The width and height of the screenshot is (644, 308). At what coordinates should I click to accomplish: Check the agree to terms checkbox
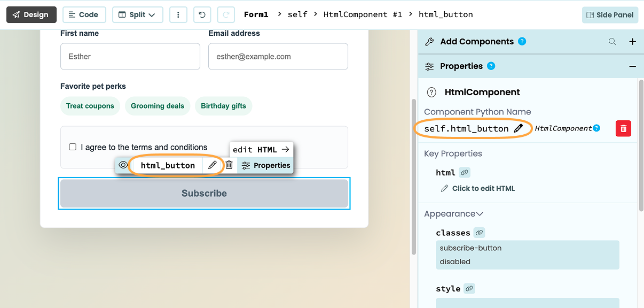[73, 147]
